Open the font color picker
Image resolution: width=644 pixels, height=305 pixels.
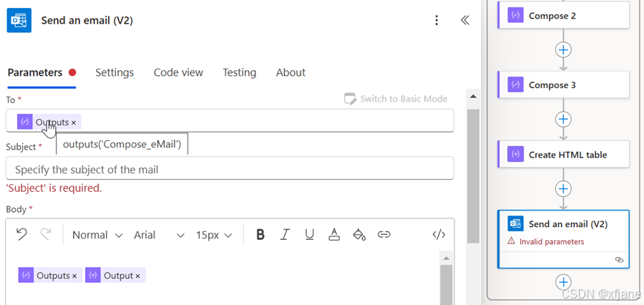coord(334,235)
